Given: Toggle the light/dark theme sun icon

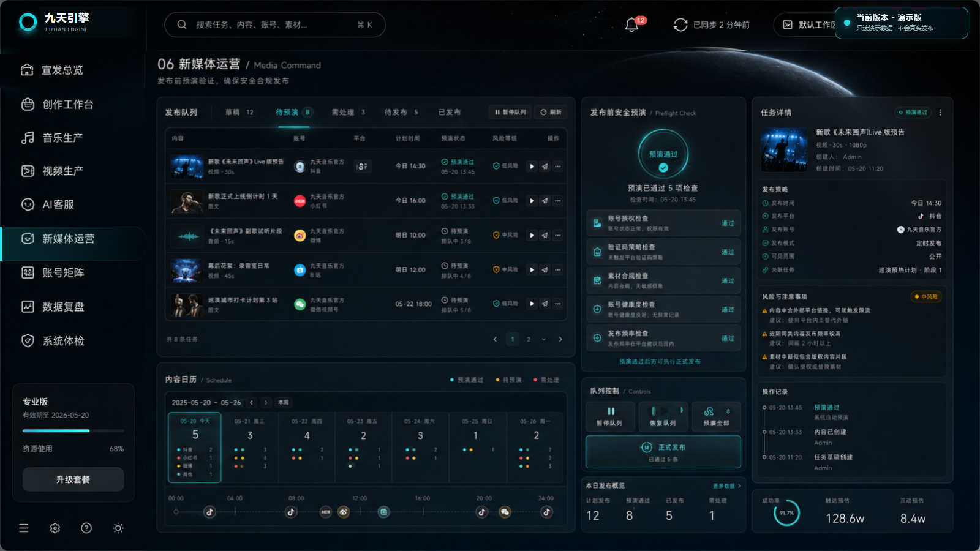Looking at the screenshot, I should click(118, 528).
